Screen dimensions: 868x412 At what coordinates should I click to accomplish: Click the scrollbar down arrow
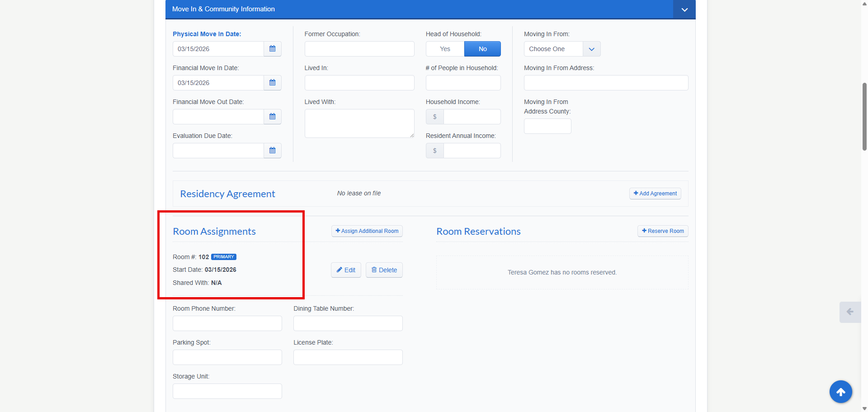tap(864, 408)
